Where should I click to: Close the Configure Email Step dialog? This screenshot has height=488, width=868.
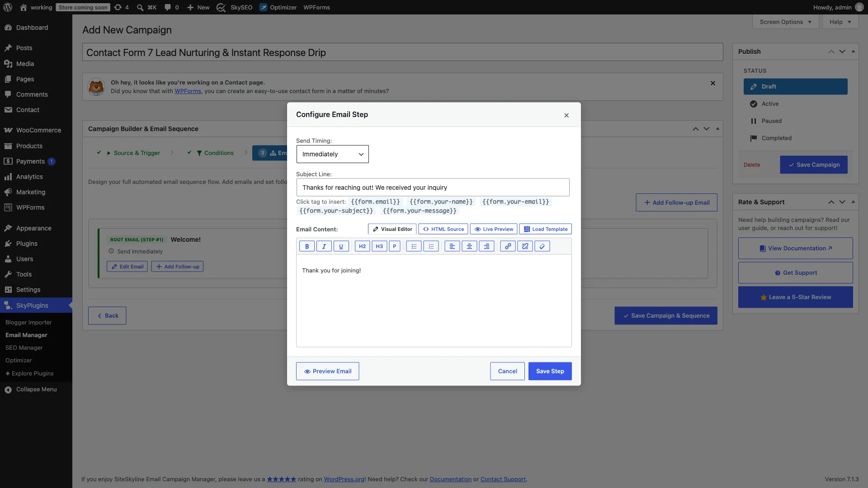(x=566, y=115)
